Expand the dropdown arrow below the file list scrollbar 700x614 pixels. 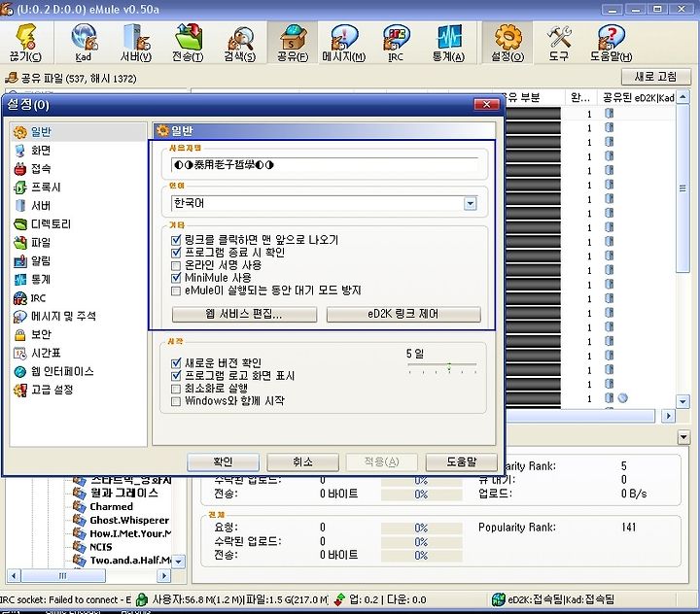click(683, 437)
